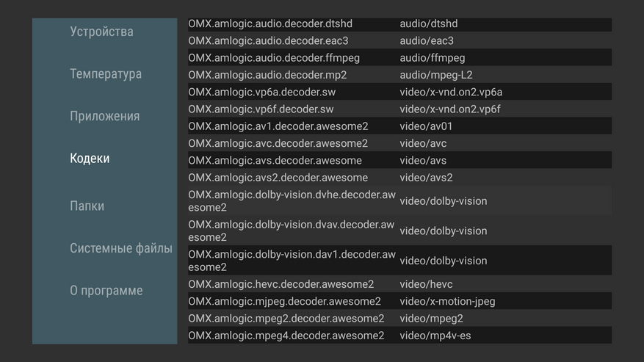Open the Устройства menu section
Screen dimensions: 644x362
pos(101,32)
